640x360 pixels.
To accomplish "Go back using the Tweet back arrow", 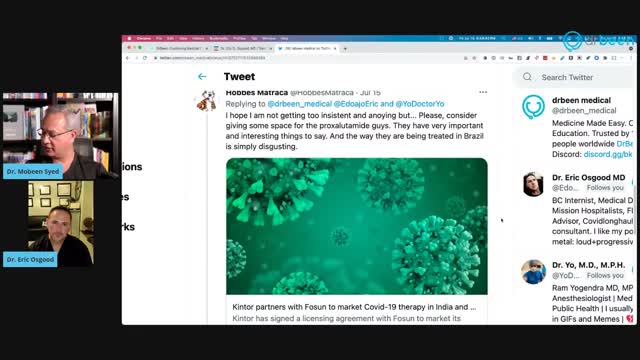I will 202,77.
